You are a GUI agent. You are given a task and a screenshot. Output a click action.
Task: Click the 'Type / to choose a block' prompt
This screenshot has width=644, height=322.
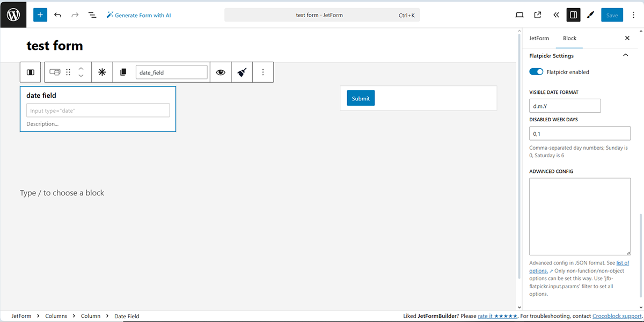[62, 193]
